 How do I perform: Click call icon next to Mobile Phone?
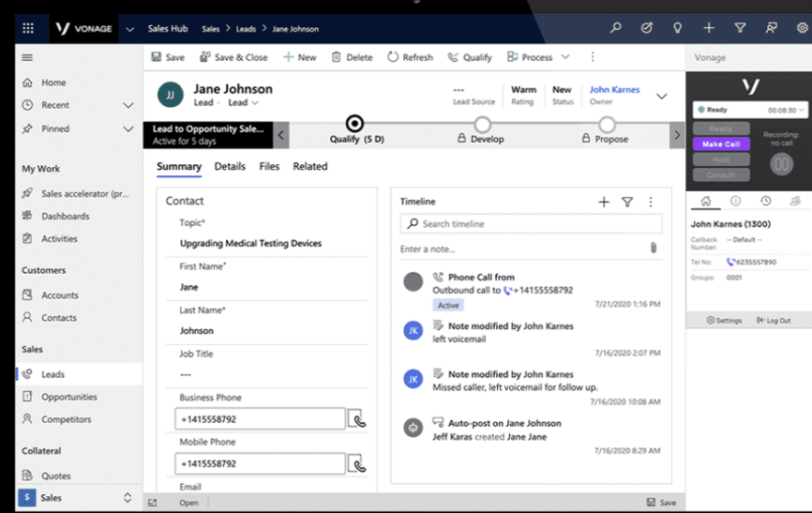pos(357,463)
